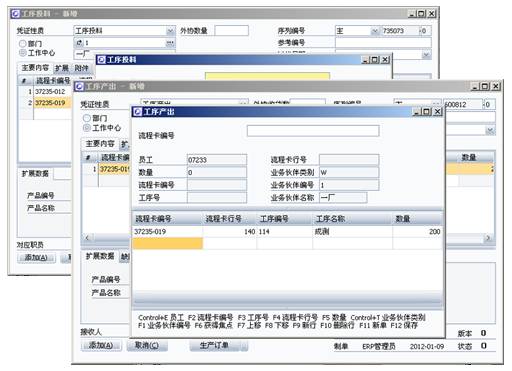This screenshot has width=512, height=371.
Task: Expand the 凭证性质 工序投料 dropdown
Action: (170, 31)
